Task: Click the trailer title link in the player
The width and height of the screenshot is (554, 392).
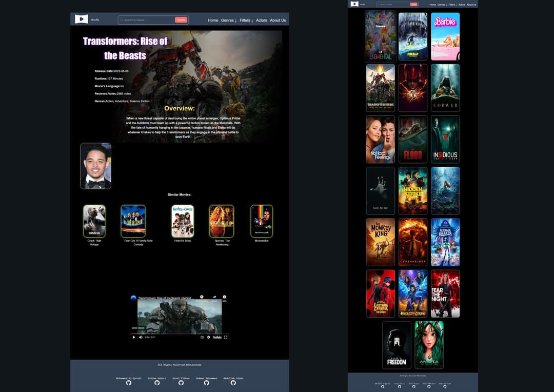Action: tap(165, 298)
